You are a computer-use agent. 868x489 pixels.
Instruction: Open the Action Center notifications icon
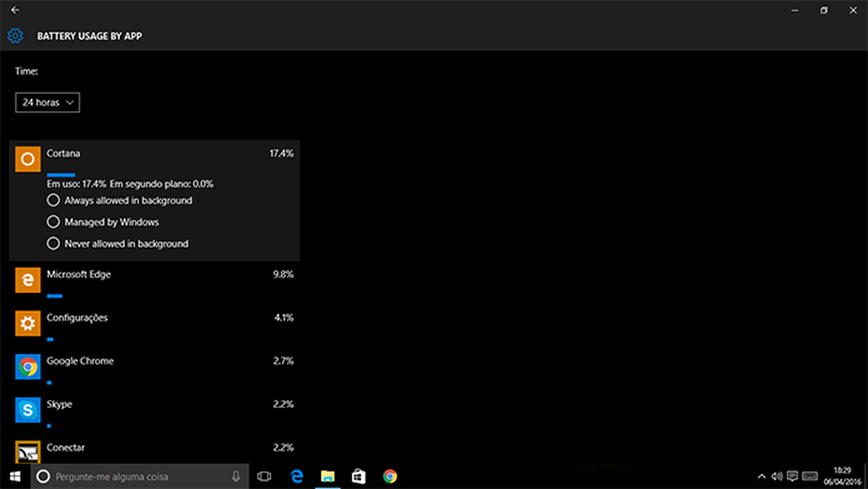(792, 476)
